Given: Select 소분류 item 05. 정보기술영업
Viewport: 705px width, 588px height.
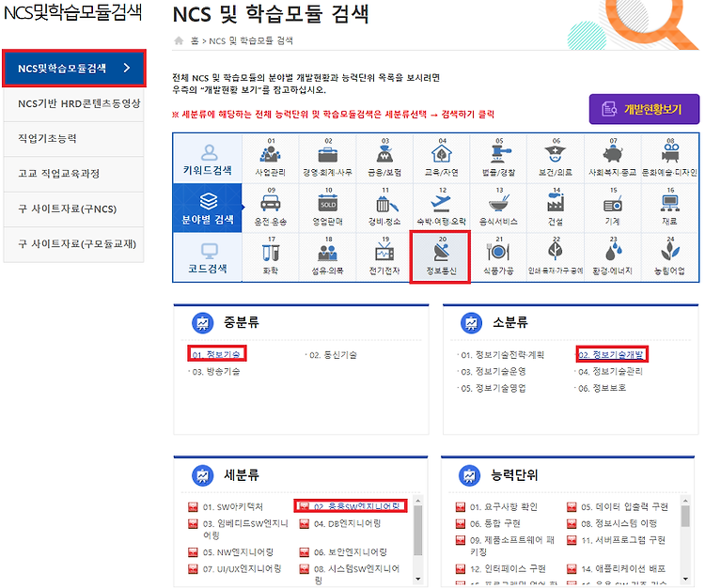Looking at the screenshot, I should 493,388.
